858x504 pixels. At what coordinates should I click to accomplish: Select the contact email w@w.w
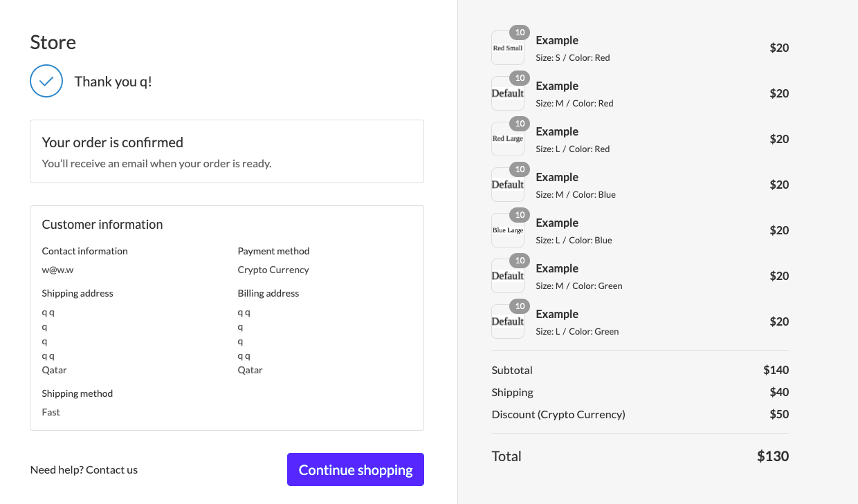pyautogui.click(x=57, y=270)
